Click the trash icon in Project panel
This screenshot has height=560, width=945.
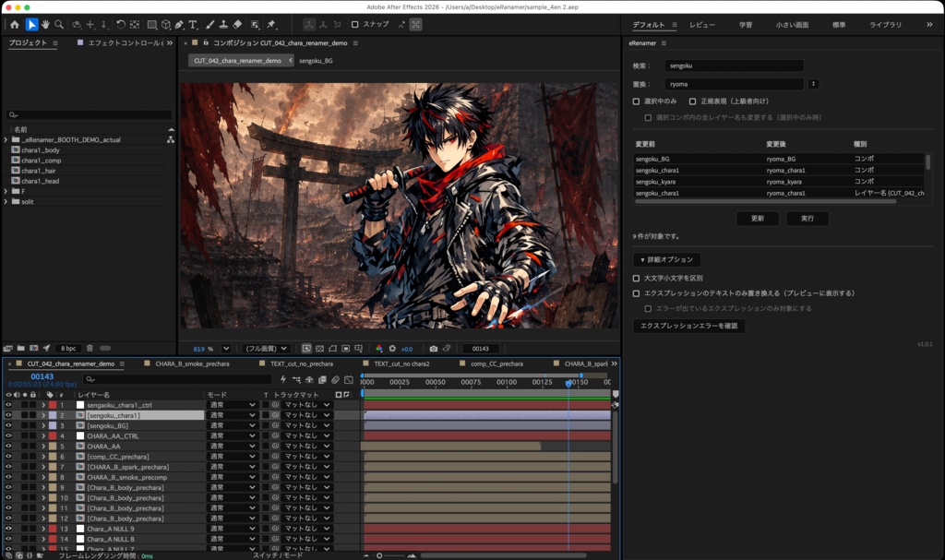[90, 349]
